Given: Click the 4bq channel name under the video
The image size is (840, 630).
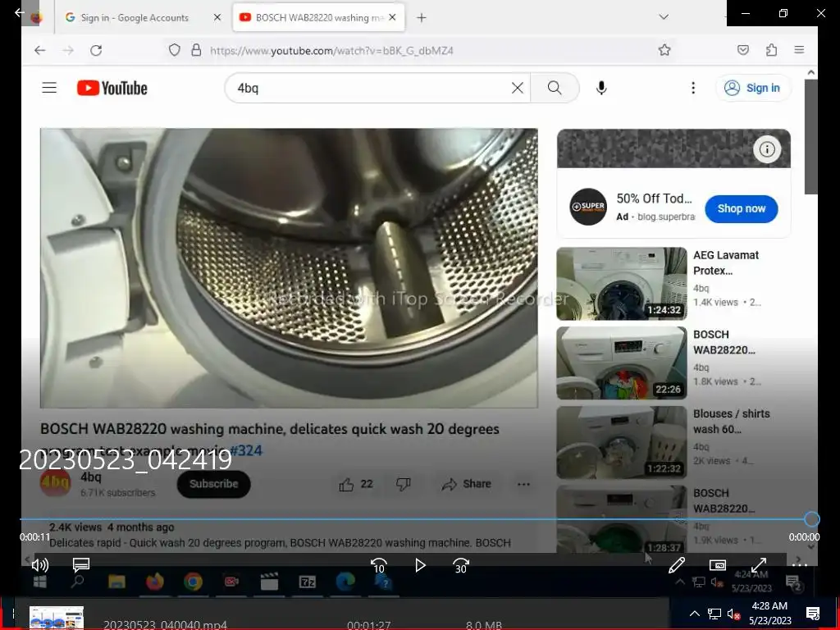Looking at the screenshot, I should (90, 477).
